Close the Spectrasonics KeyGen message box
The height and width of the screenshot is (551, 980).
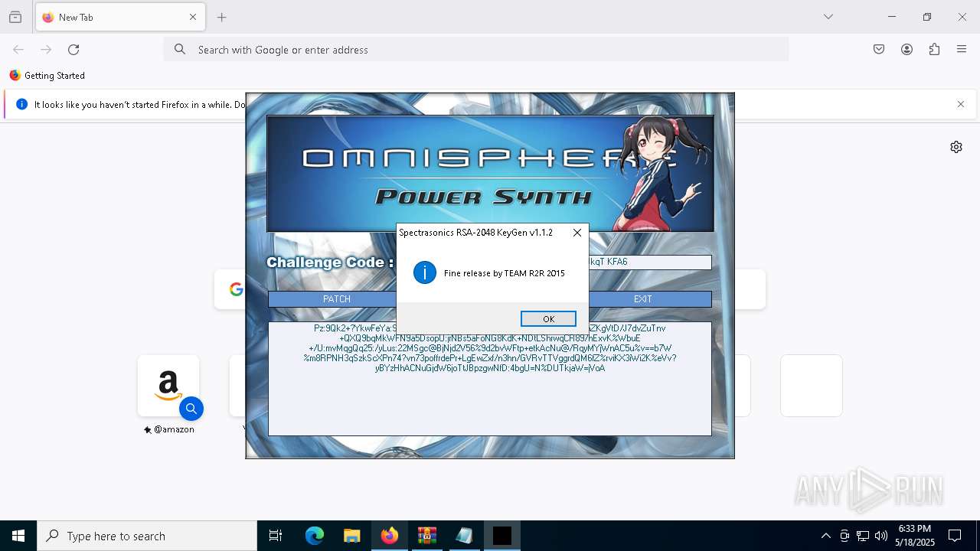[x=577, y=233]
